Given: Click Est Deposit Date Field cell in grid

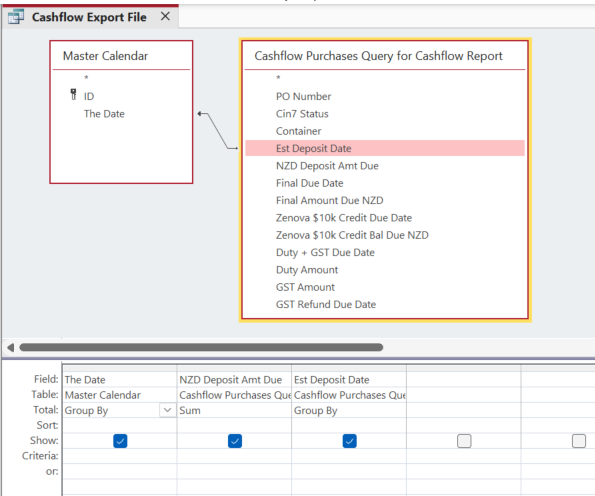Looking at the screenshot, I should 349,379.
